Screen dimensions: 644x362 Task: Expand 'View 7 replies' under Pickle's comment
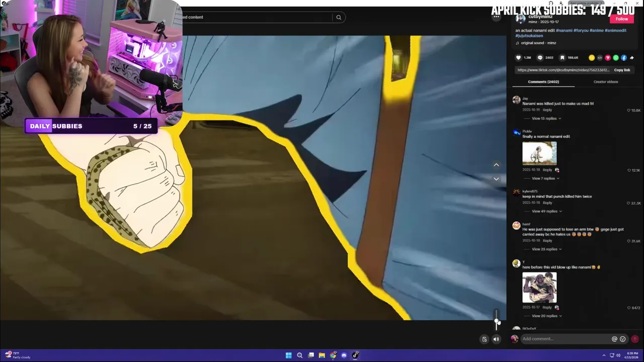(545, 178)
